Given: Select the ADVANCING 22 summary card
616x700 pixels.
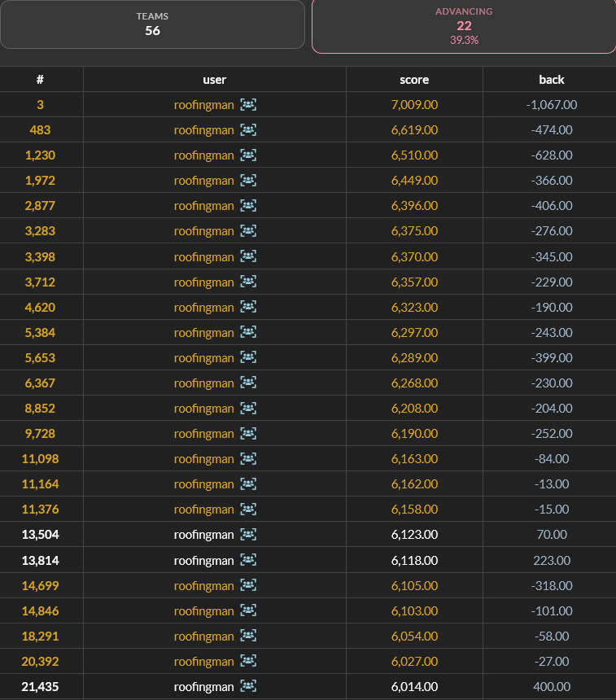Looking at the screenshot, I should coord(464,26).
